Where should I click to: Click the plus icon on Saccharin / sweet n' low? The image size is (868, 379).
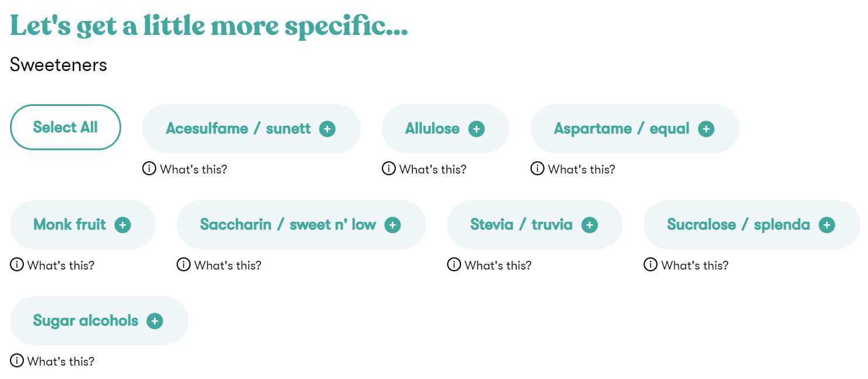(x=393, y=225)
